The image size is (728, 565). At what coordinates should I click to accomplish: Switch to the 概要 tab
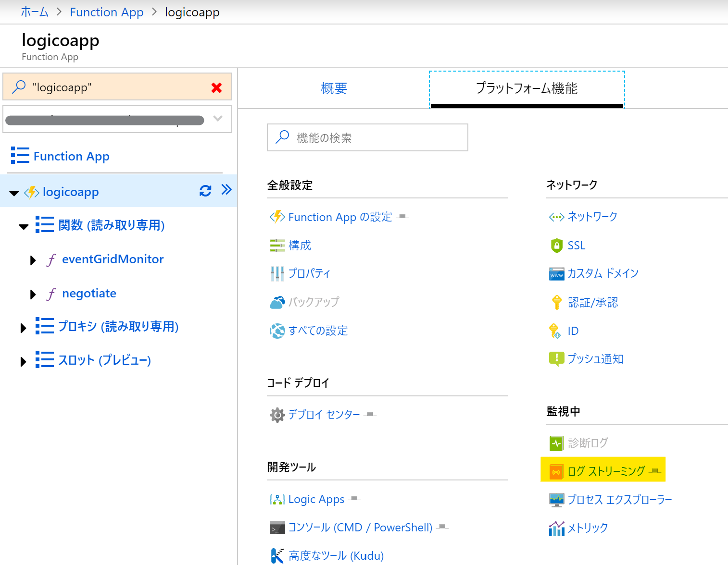(x=334, y=88)
